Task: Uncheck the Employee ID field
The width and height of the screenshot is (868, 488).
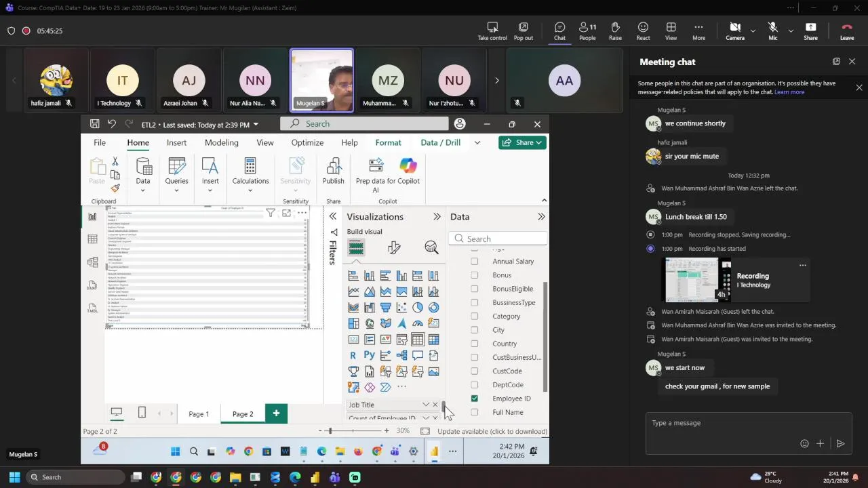Action: (475, 399)
